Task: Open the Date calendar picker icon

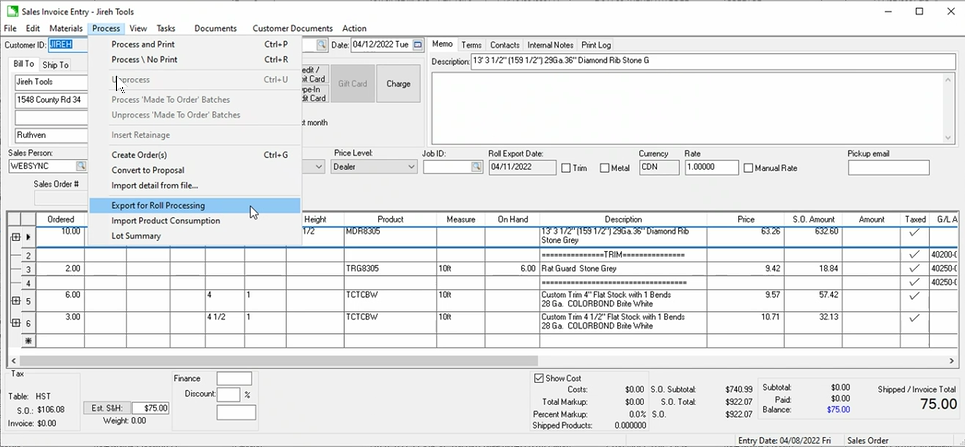Action: 417,45
